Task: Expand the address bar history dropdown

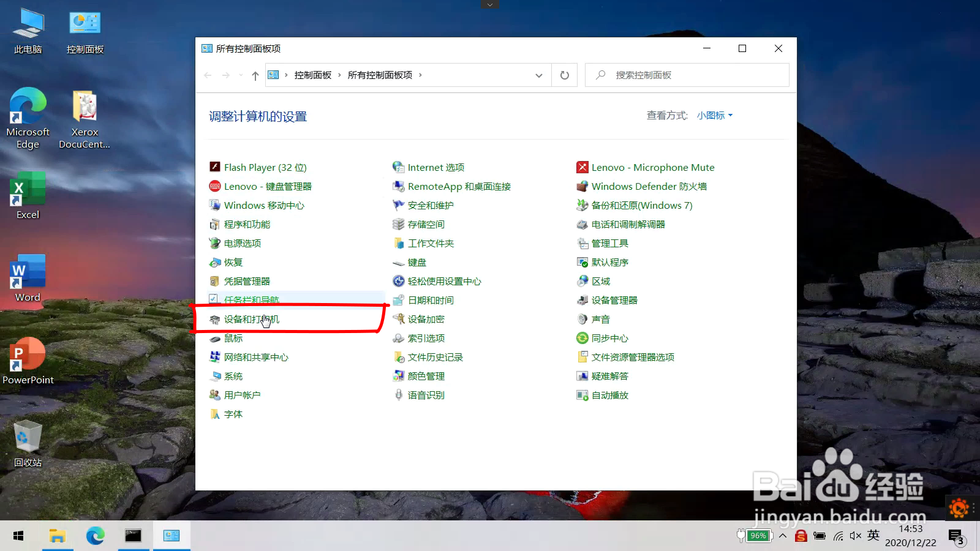Action: pos(538,75)
